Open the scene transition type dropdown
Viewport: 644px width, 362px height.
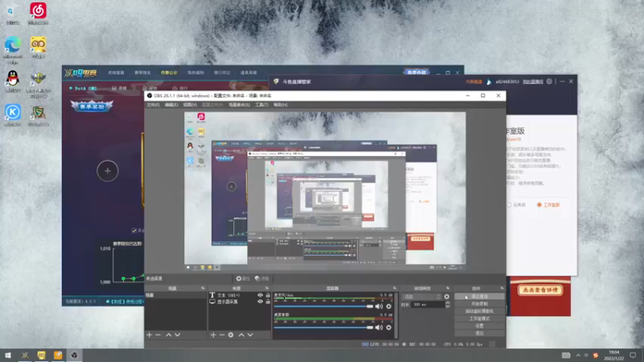(x=422, y=296)
